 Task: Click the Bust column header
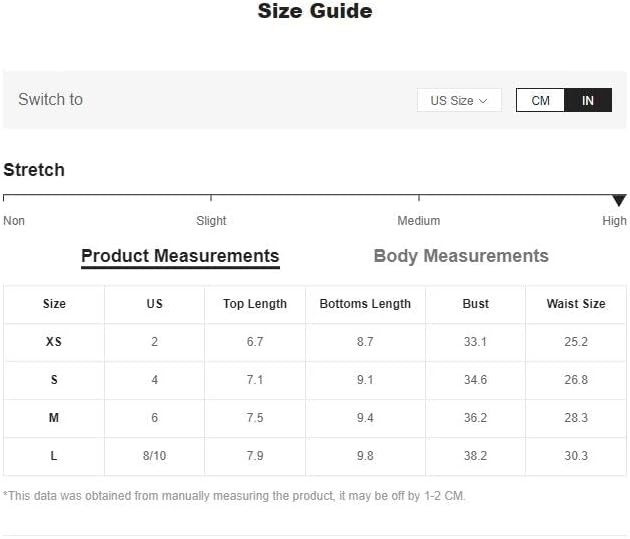point(476,304)
